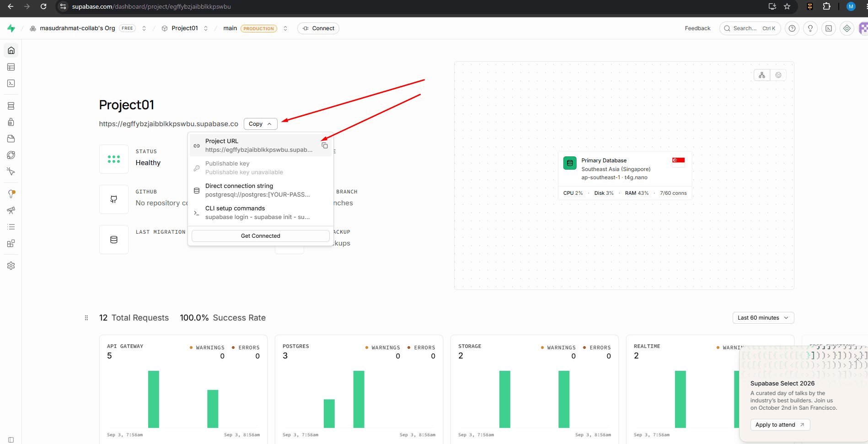Open Project overview home icon in sidebar
Image resolution: width=868 pixels, height=444 pixels.
(x=11, y=50)
